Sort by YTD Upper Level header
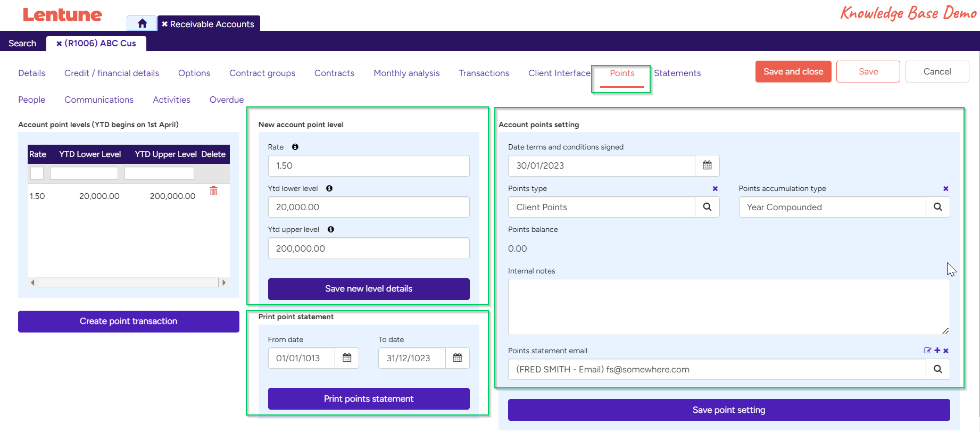Image resolution: width=980 pixels, height=432 pixels. point(165,154)
